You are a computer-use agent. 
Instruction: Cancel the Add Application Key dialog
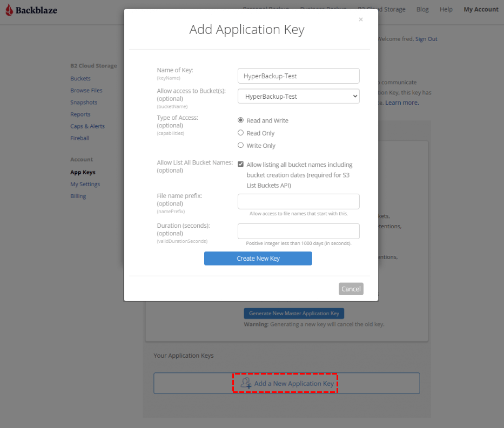pyautogui.click(x=351, y=289)
